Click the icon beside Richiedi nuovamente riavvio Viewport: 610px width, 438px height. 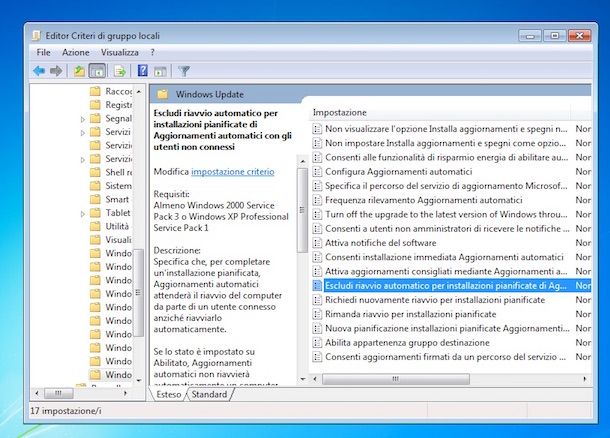[317, 300]
